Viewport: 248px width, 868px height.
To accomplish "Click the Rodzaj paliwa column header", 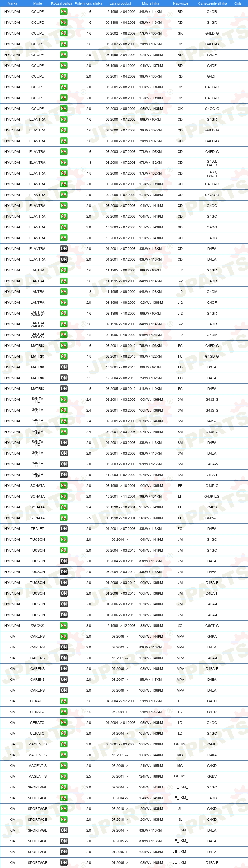I will [x=62, y=3].
